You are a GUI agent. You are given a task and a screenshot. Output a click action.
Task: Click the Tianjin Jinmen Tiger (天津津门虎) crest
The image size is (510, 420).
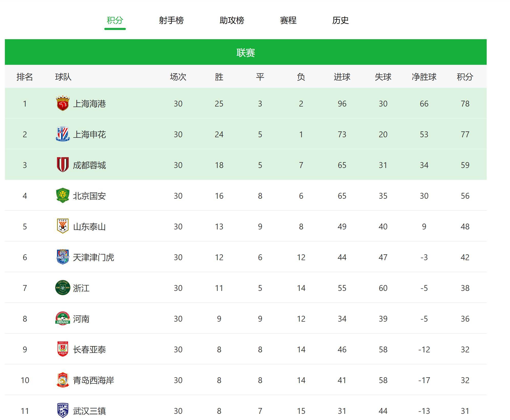(63, 257)
